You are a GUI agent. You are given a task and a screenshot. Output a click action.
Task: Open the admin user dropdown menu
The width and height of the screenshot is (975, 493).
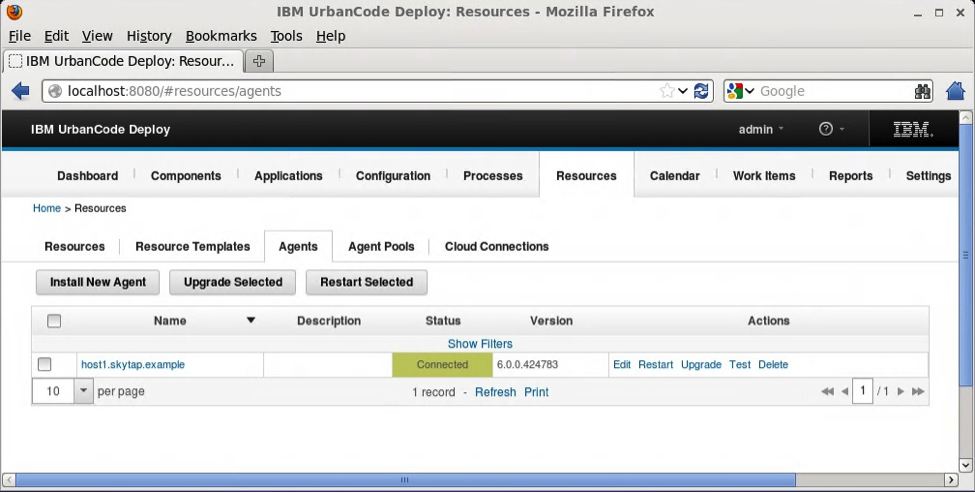click(x=761, y=129)
